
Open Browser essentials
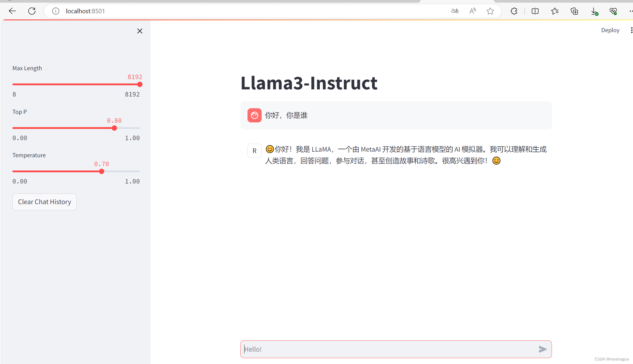[x=613, y=11]
